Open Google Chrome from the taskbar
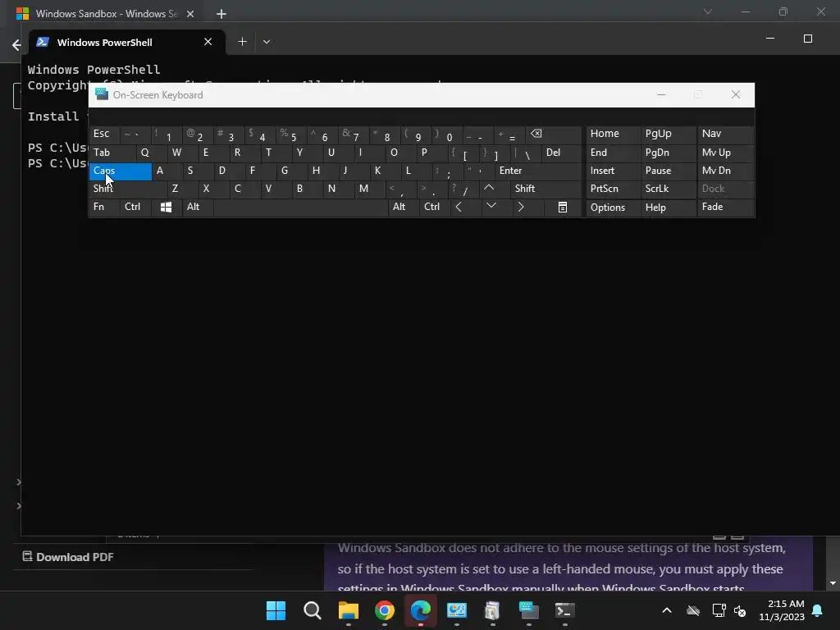 click(385, 610)
